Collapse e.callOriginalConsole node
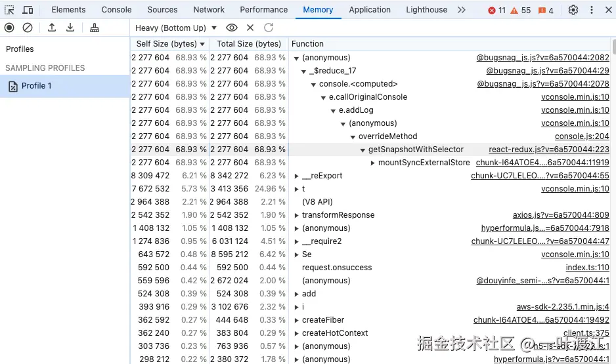The image size is (616, 364). [x=323, y=98]
